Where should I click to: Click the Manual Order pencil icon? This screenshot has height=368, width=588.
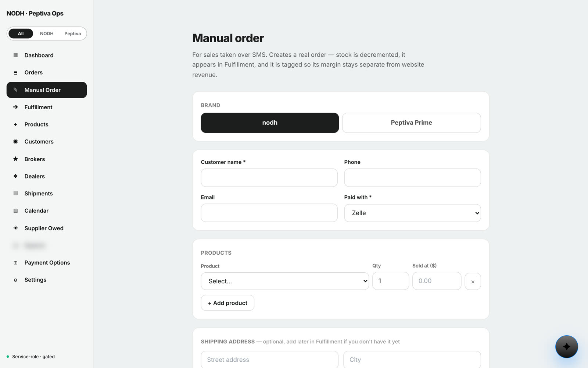coord(15,90)
